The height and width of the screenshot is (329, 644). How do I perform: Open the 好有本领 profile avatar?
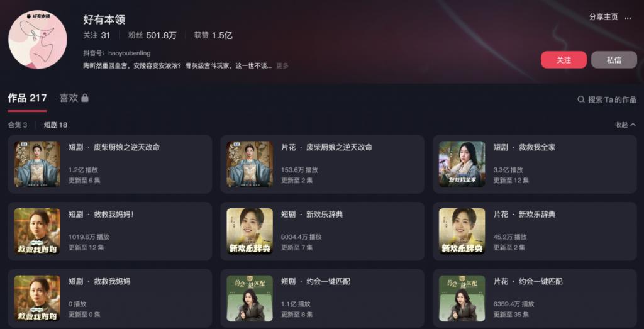[x=37, y=40]
